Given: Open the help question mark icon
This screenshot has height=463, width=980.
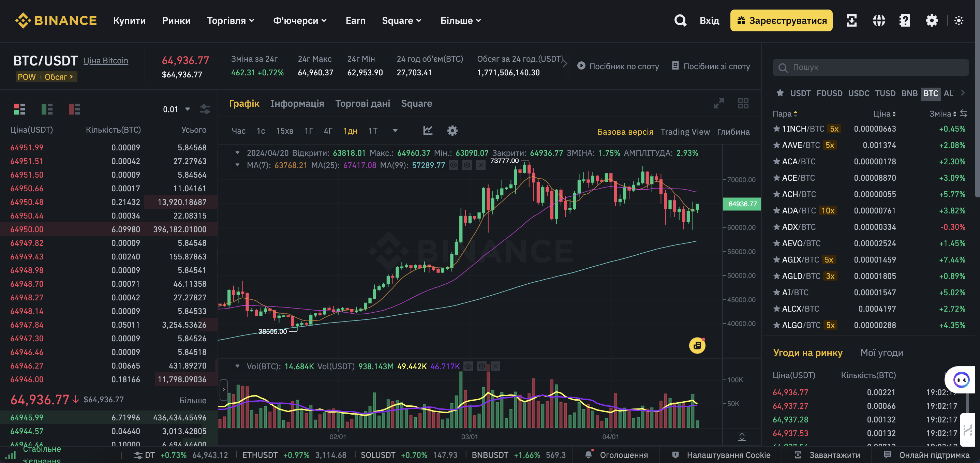Looking at the screenshot, I should pyautogui.click(x=905, y=20).
